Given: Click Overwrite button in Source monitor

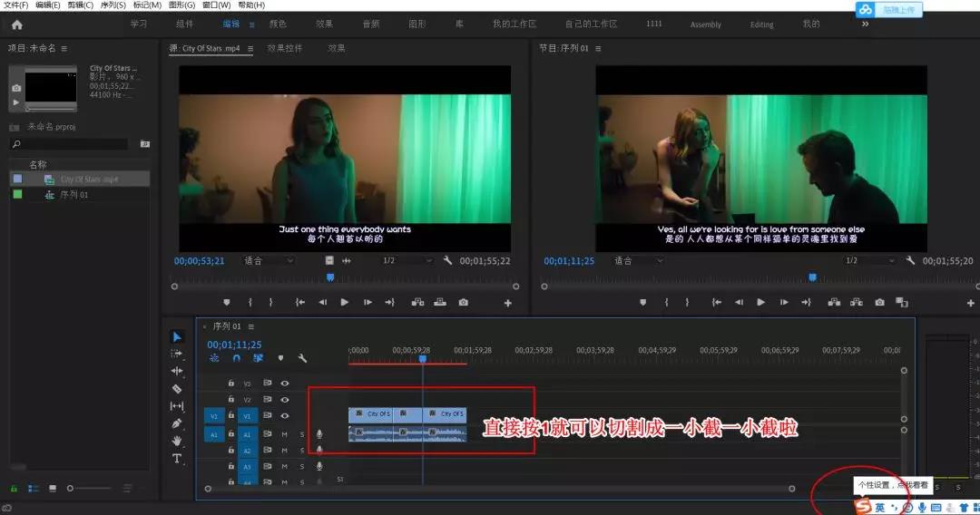Looking at the screenshot, I should click(440, 302).
